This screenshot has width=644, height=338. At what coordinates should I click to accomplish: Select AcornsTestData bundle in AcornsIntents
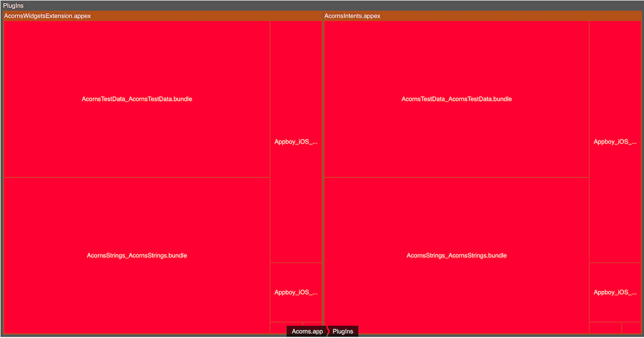(456, 99)
